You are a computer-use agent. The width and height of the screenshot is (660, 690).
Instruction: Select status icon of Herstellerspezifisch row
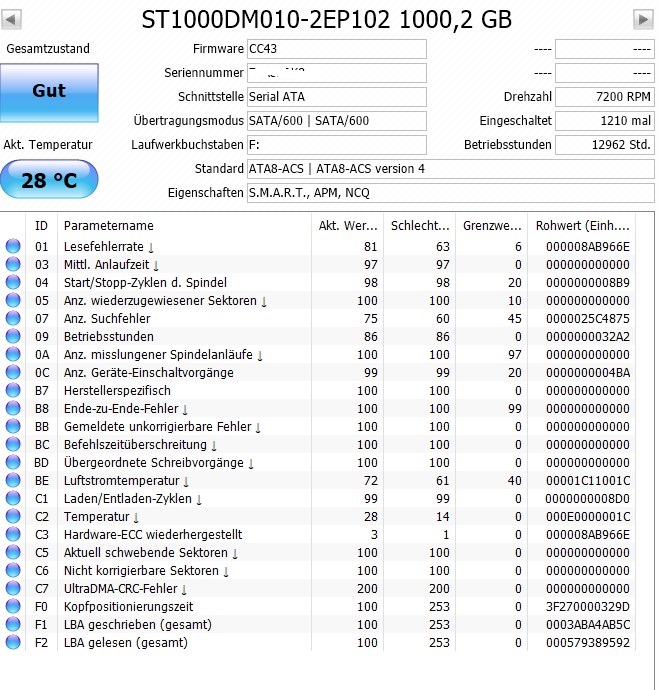pos(13,390)
